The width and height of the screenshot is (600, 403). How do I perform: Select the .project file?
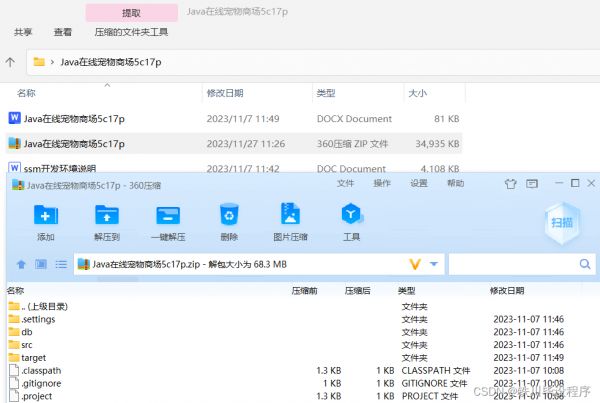(31, 396)
